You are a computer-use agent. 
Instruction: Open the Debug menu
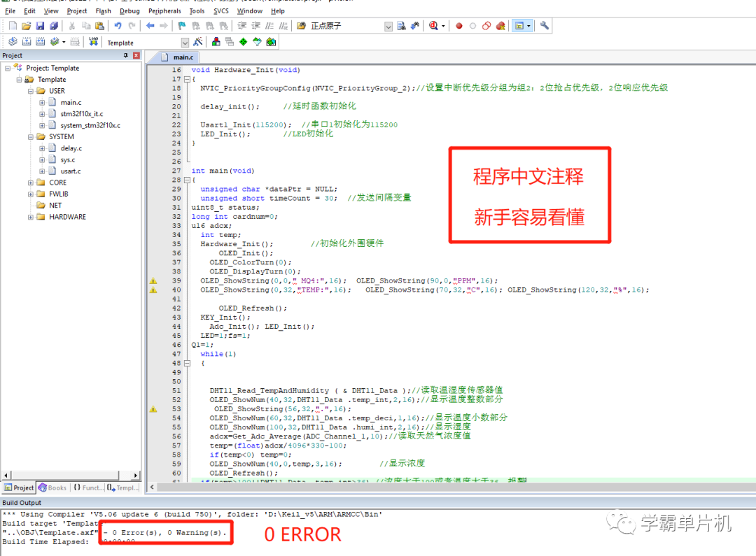click(129, 10)
